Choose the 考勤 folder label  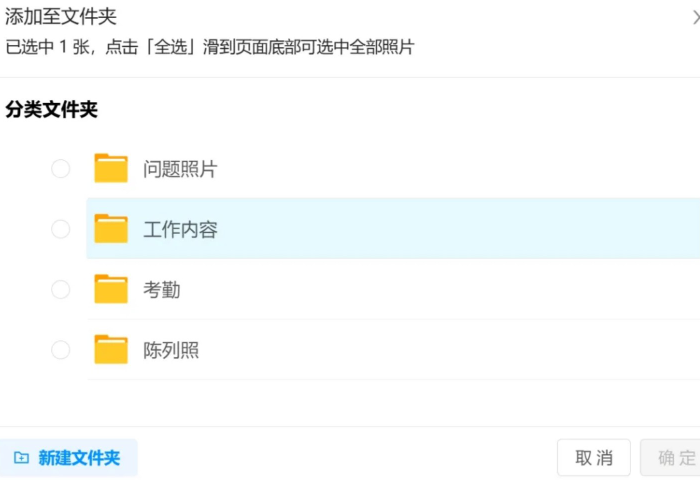162,290
